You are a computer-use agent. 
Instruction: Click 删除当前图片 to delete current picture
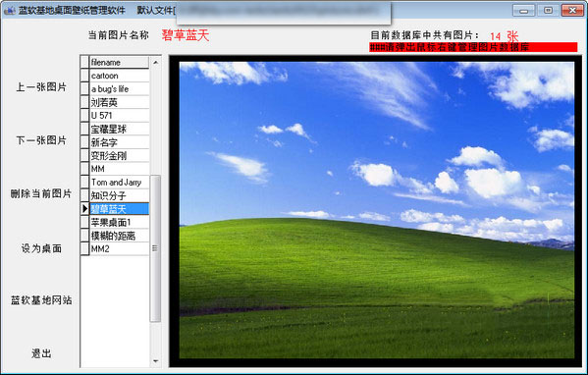click(x=41, y=193)
